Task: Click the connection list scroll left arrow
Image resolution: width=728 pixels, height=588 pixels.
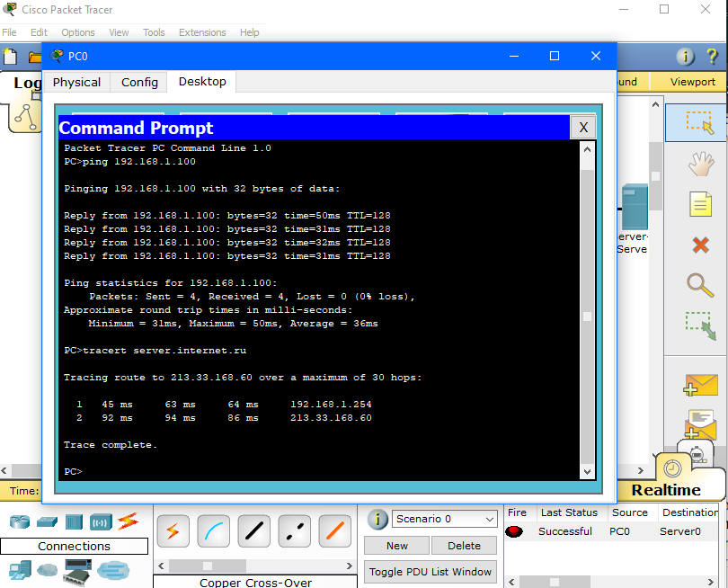Action: point(161,566)
